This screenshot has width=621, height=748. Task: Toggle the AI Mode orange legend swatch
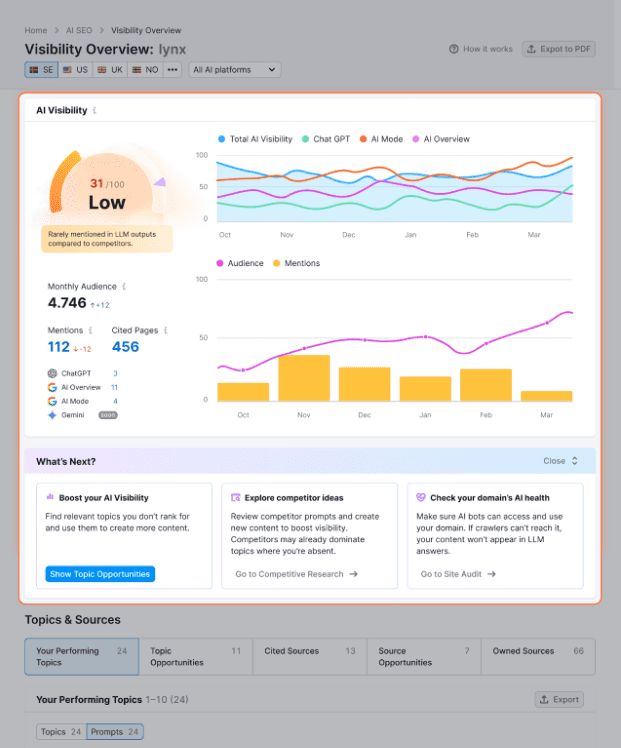(363, 139)
